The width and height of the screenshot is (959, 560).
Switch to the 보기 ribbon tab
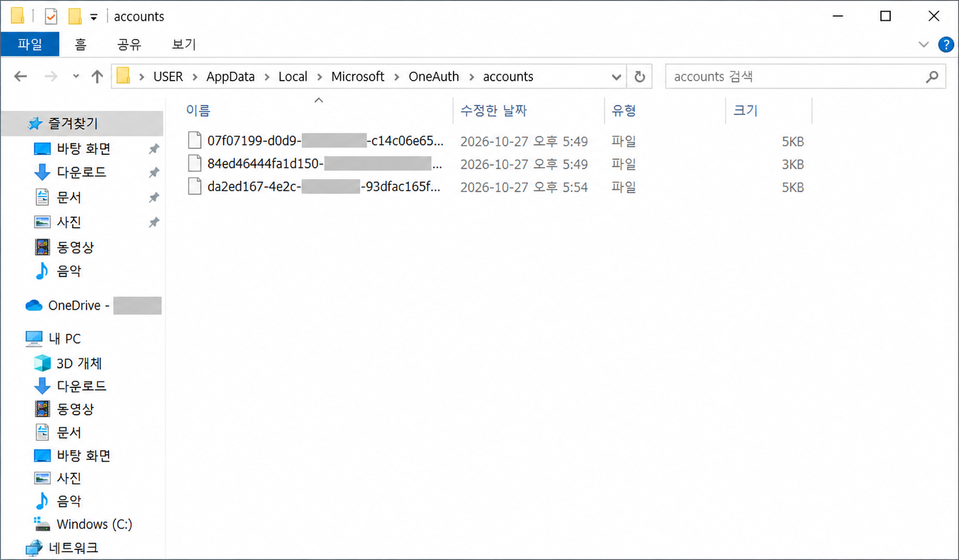pos(184,44)
